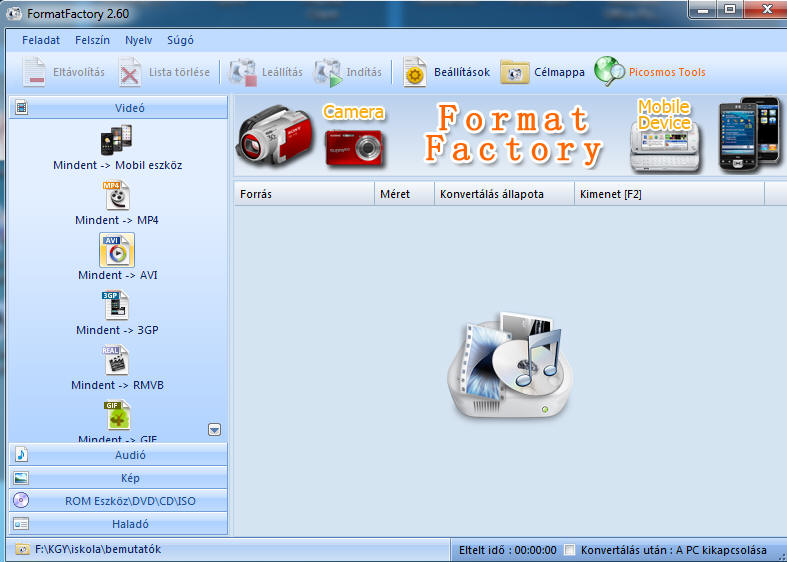Expand the Audió panel
Screen dimensions: 787x562
pyautogui.click(x=118, y=455)
